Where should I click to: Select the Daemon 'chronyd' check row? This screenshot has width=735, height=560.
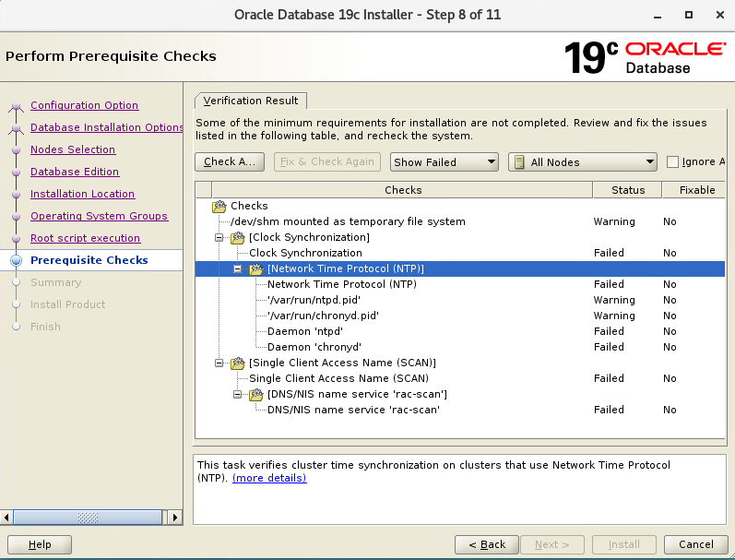click(x=303, y=348)
